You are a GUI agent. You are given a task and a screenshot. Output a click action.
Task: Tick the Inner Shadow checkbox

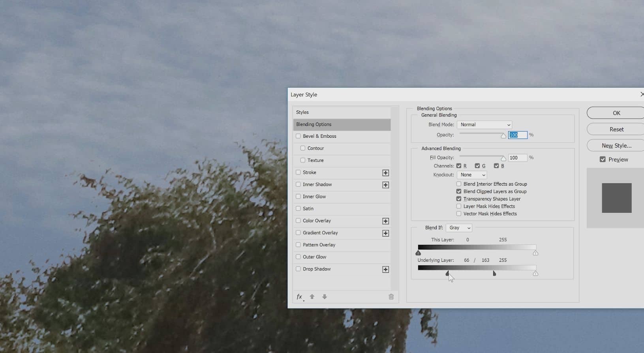coord(298,184)
